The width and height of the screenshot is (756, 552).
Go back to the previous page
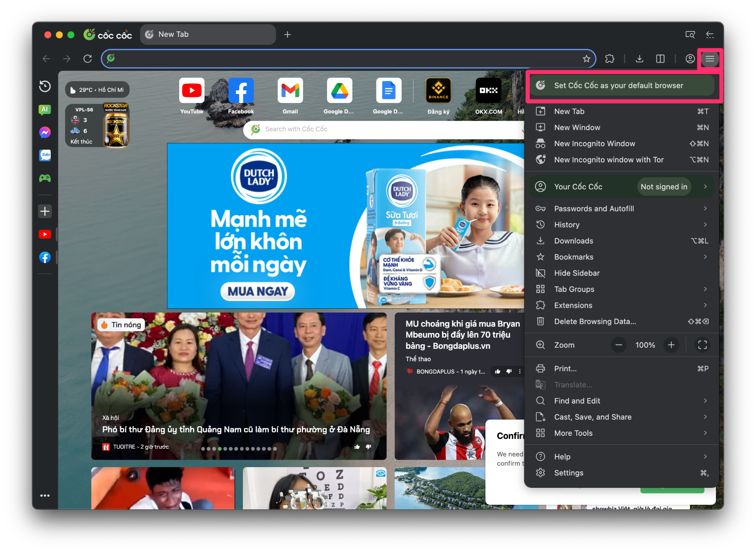46,59
